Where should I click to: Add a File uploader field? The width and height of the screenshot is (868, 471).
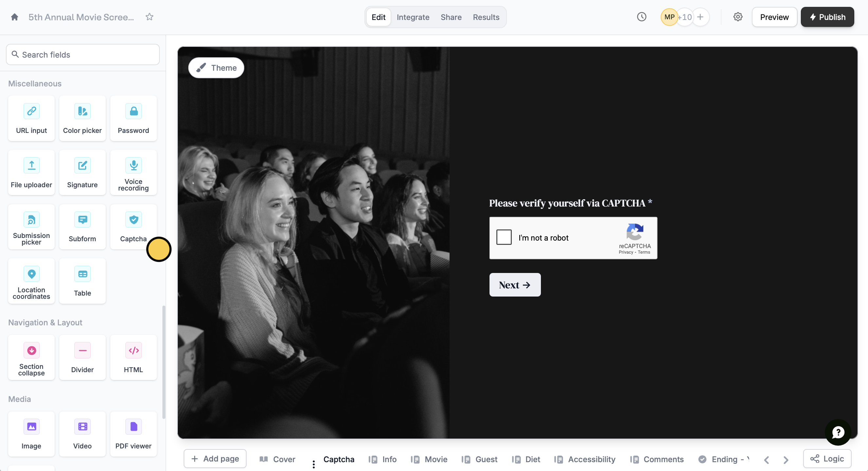coord(31,172)
